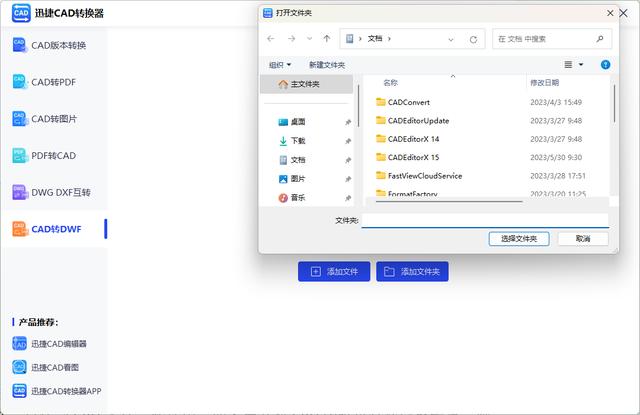
Task: Select the CAD转图片 option
Action: (x=56, y=119)
